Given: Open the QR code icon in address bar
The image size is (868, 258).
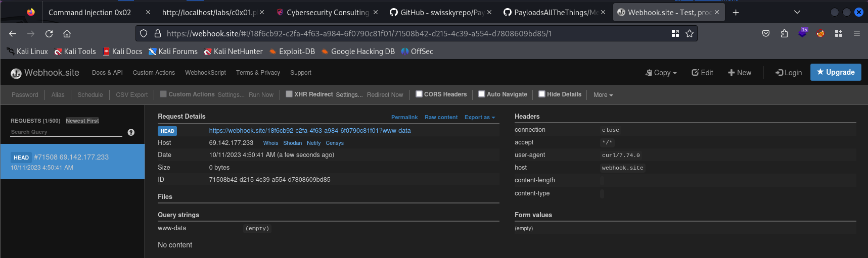Looking at the screenshot, I should 675,33.
